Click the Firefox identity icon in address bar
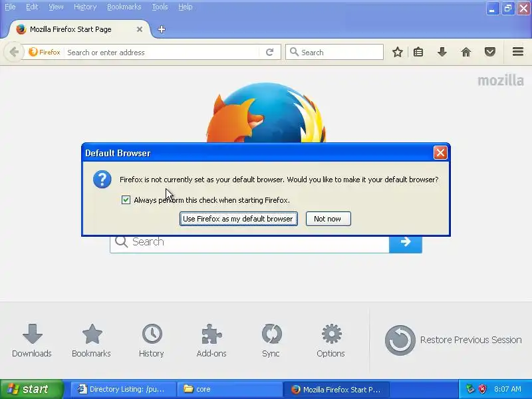The height and width of the screenshot is (399, 532). tap(45, 53)
